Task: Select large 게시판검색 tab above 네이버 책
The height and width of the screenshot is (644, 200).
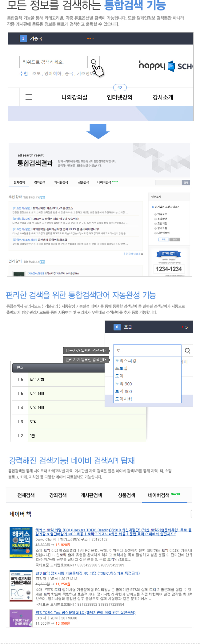Action: click(x=91, y=495)
